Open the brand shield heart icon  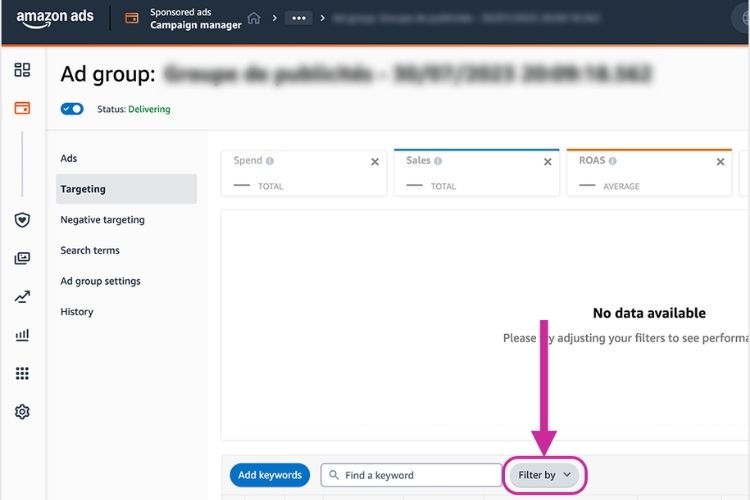tap(22, 220)
